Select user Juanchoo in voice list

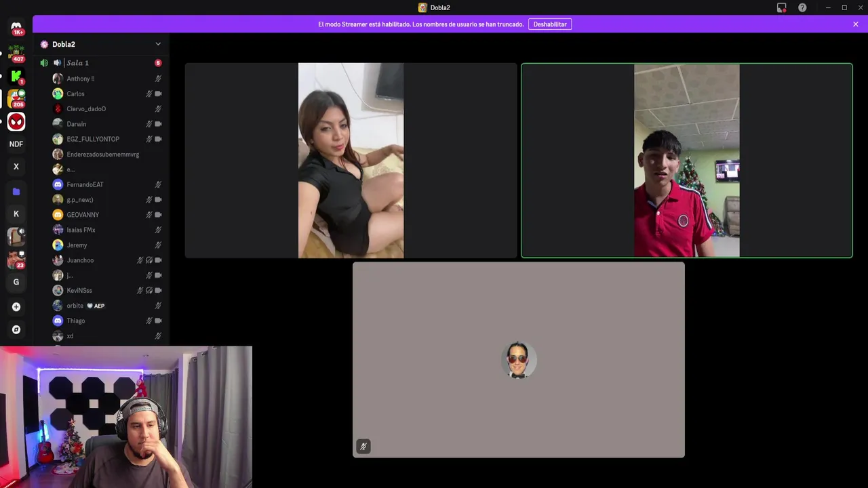(x=107, y=260)
